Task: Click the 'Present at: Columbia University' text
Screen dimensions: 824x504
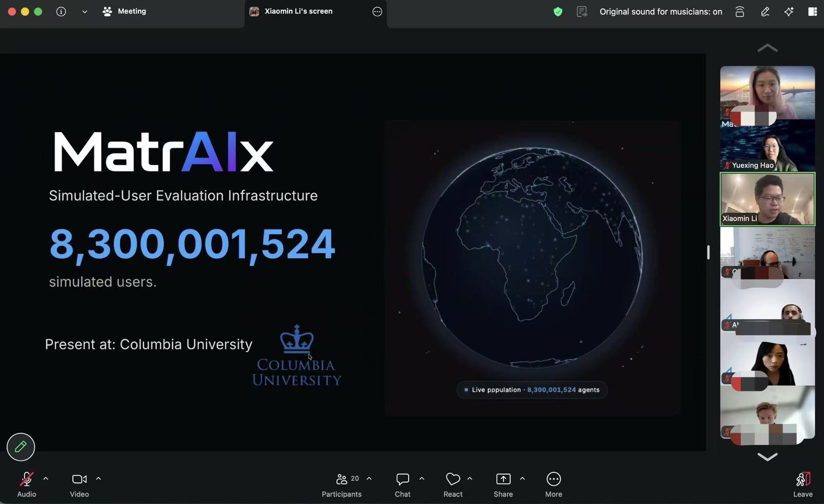Action: coord(149,344)
